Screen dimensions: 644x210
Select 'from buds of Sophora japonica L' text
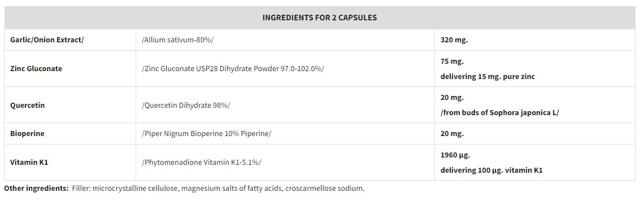point(499,113)
